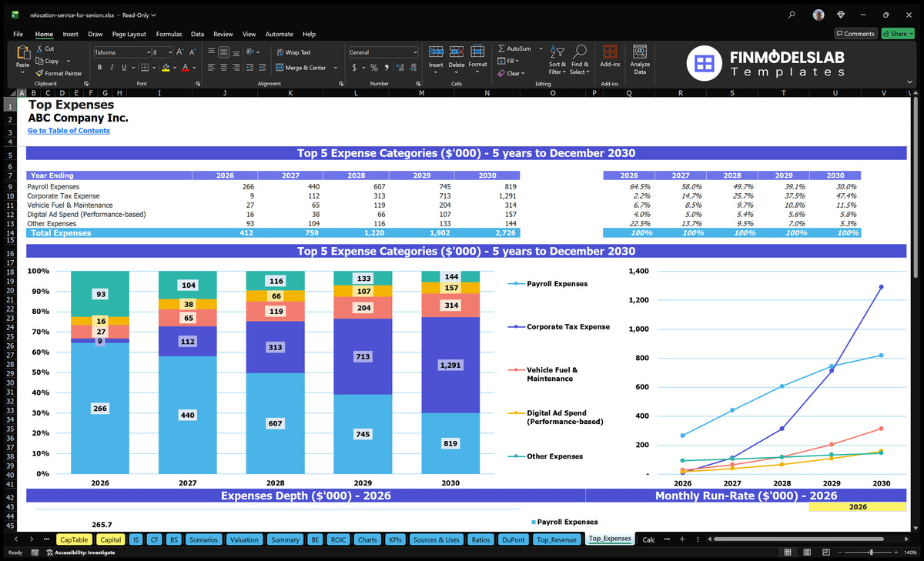Click Increase Decimal icon

tap(399, 68)
